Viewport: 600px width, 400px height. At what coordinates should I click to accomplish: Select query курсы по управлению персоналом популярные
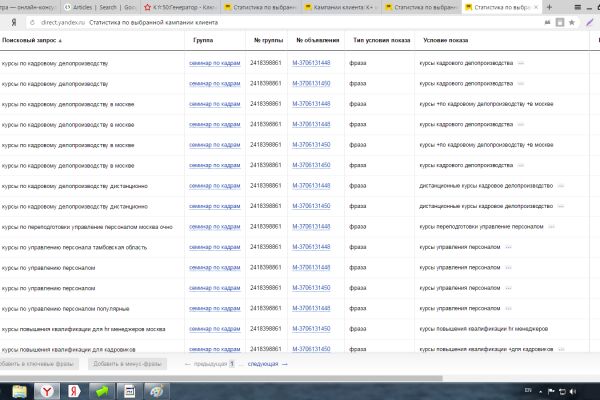click(x=65, y=309)
